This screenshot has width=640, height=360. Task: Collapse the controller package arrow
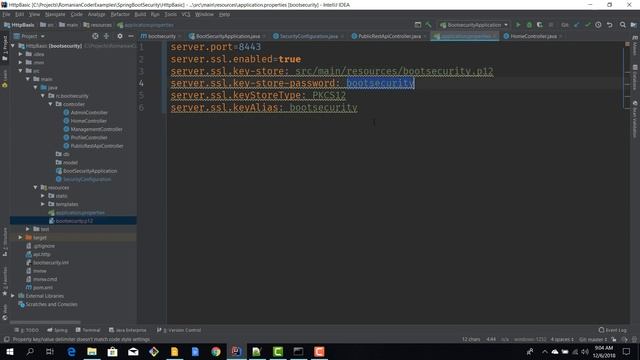click(x=51, y=104)
